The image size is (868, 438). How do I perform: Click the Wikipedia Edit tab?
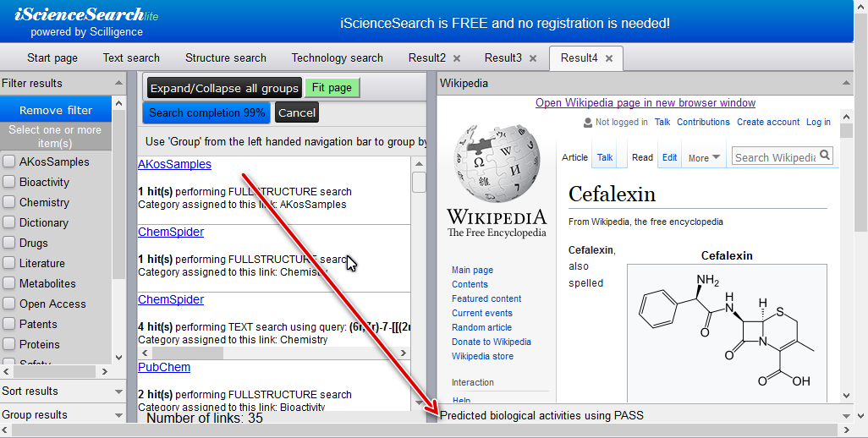pos(670,157)
